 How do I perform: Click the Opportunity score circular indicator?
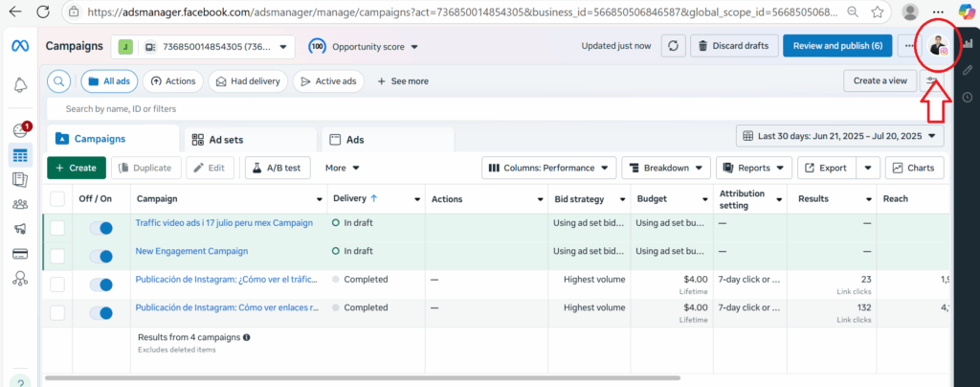tap(317, 46)
